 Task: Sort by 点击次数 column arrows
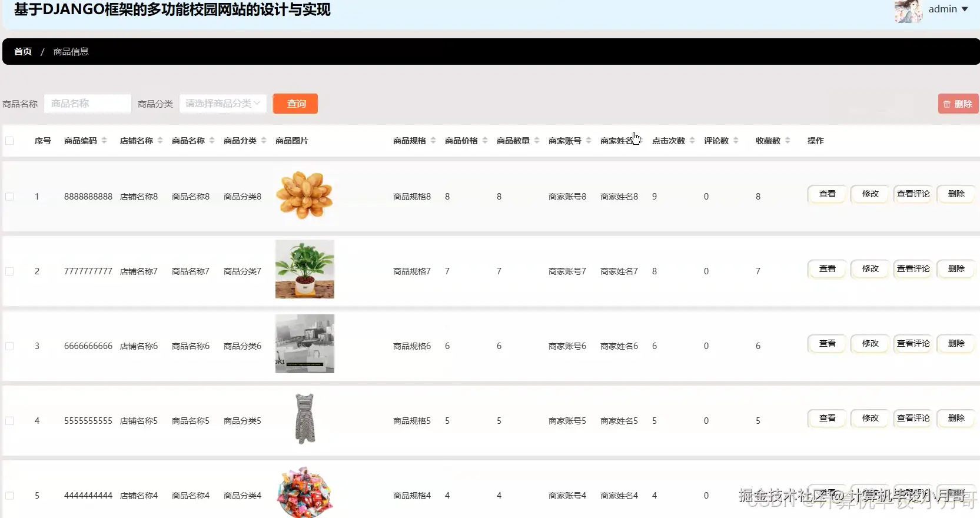pyautogui.click(x=692, y=141)
